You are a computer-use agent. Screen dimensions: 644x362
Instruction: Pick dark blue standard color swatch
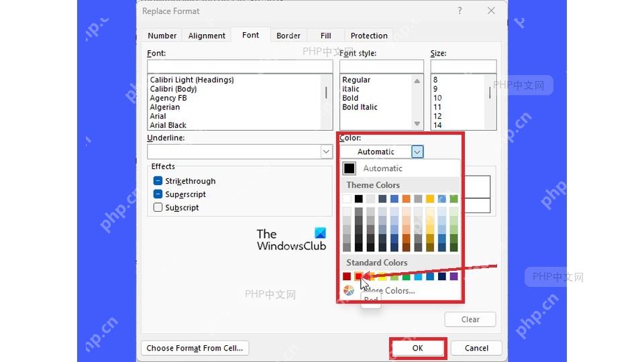(x=442, y=276)
